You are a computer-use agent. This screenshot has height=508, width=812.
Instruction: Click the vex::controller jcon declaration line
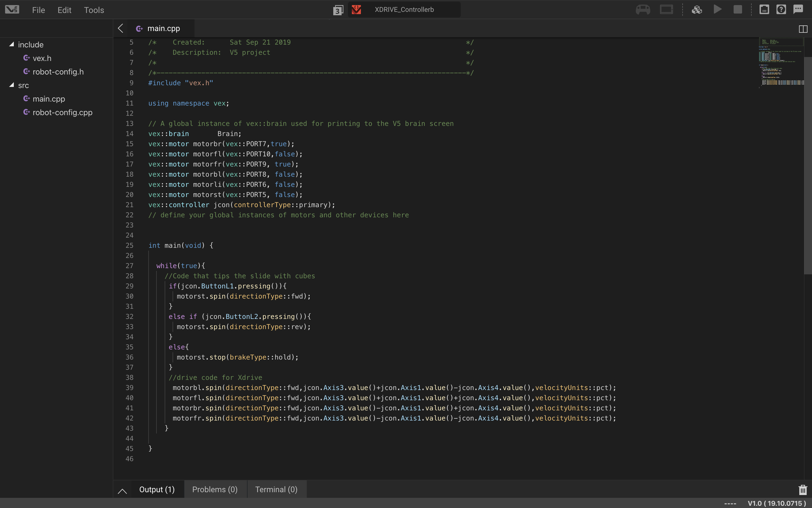click(242, 205)
